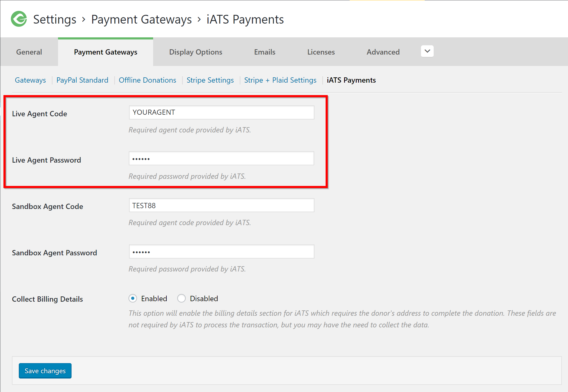
Task: Click the Sandbox Agent Code label
Action: (47, 206)
